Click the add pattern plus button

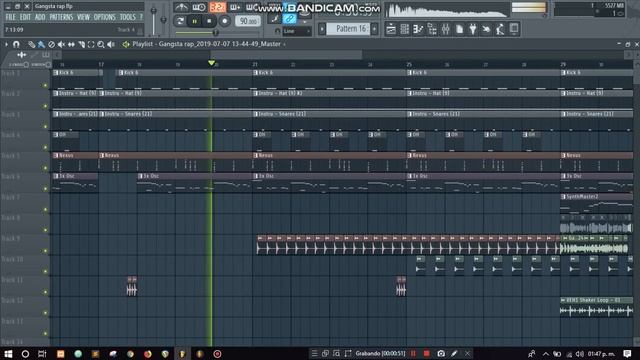pos(374,29)
